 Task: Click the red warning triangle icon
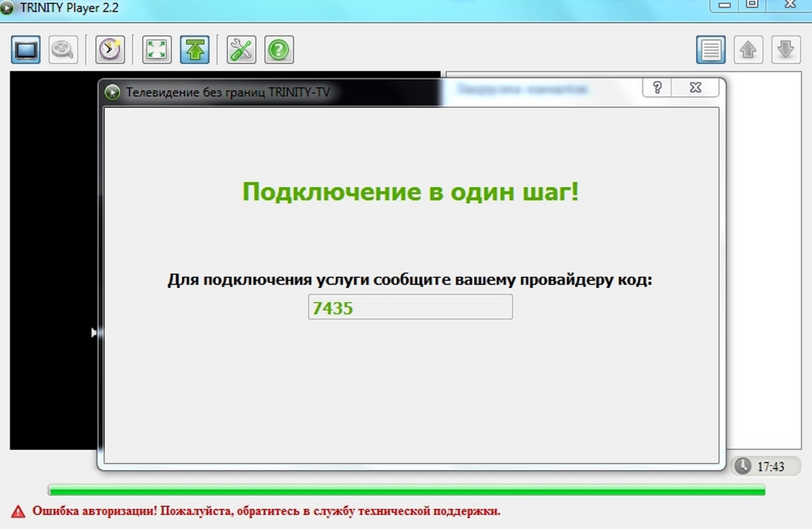[x=19, y=512]
